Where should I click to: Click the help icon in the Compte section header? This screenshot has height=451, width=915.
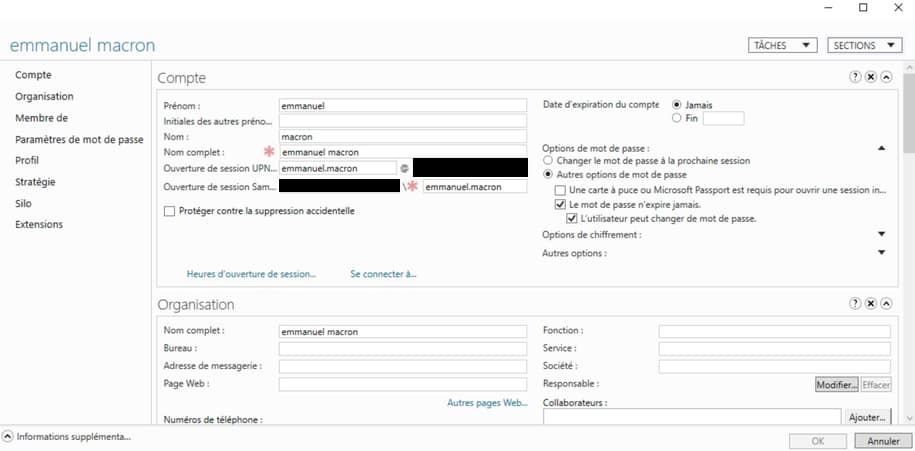pos(856,77)
